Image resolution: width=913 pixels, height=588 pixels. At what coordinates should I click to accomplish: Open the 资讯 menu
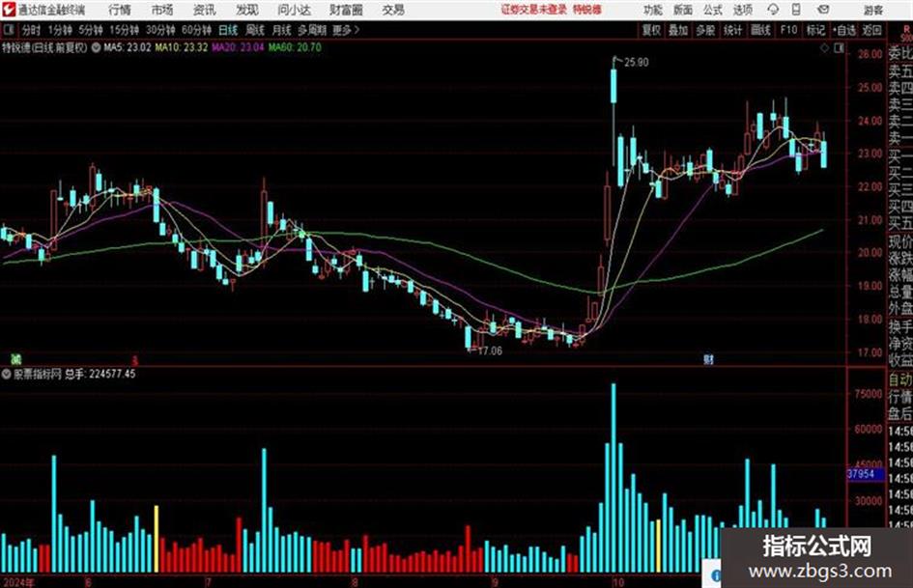click(205, 10)
